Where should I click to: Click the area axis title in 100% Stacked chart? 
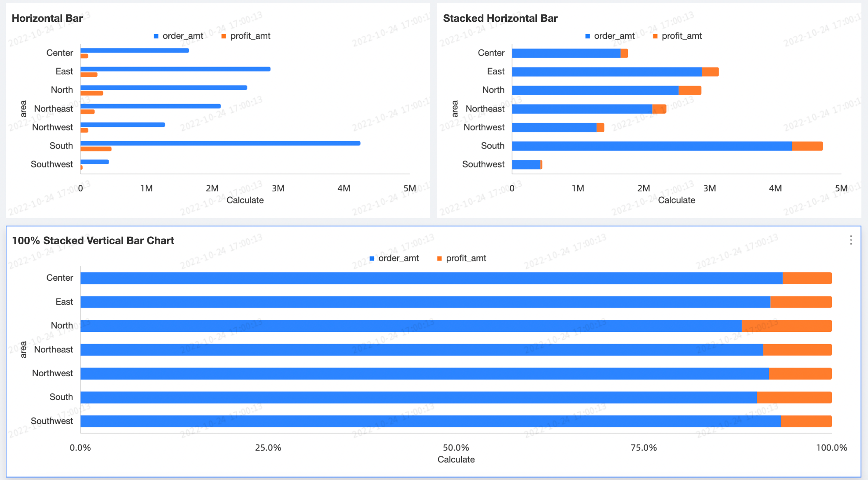point(23,350)
